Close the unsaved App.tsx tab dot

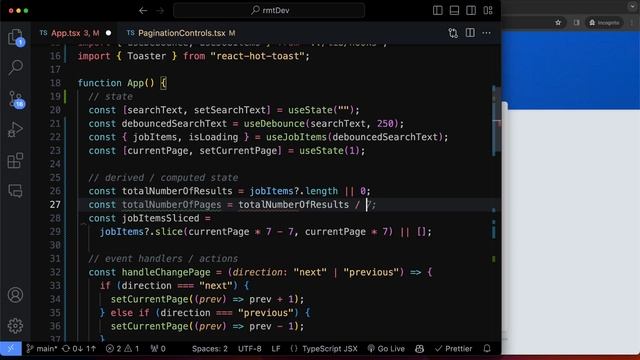[x=108, y=33]
